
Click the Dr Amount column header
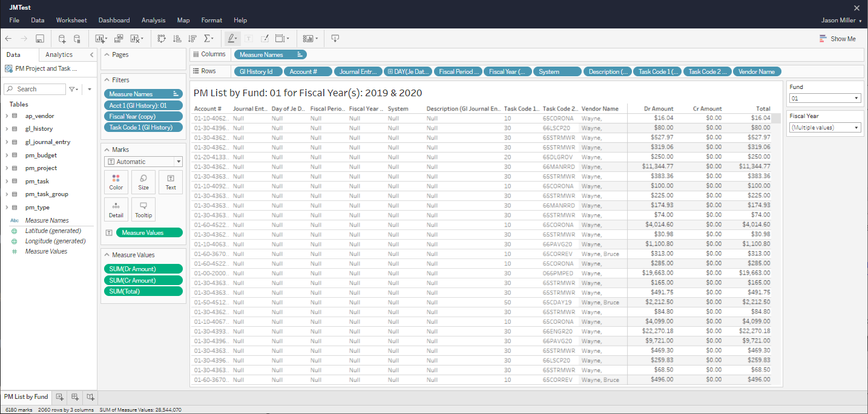[659, 109]
